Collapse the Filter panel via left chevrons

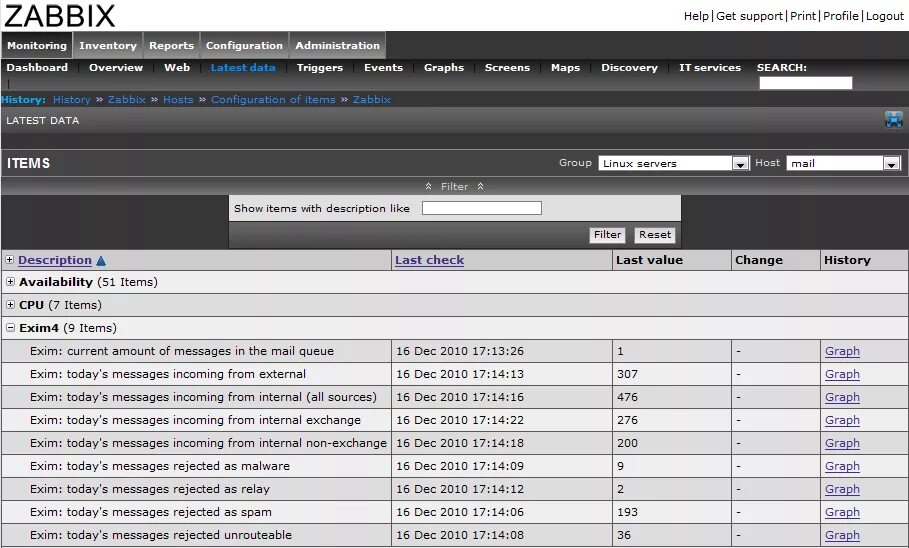[x=428, y=186]
